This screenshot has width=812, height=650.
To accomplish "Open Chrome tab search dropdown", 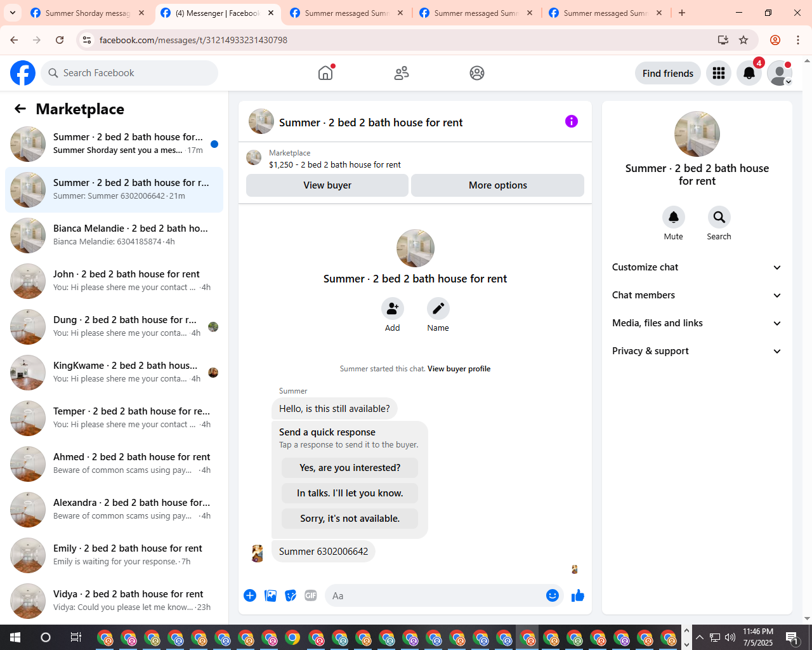I will point(13,13).
